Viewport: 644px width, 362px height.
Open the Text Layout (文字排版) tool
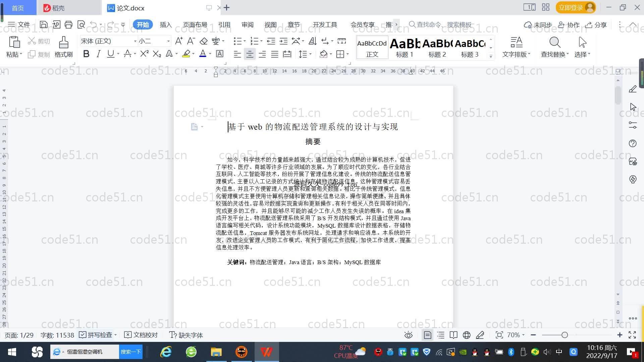[516, 47]
